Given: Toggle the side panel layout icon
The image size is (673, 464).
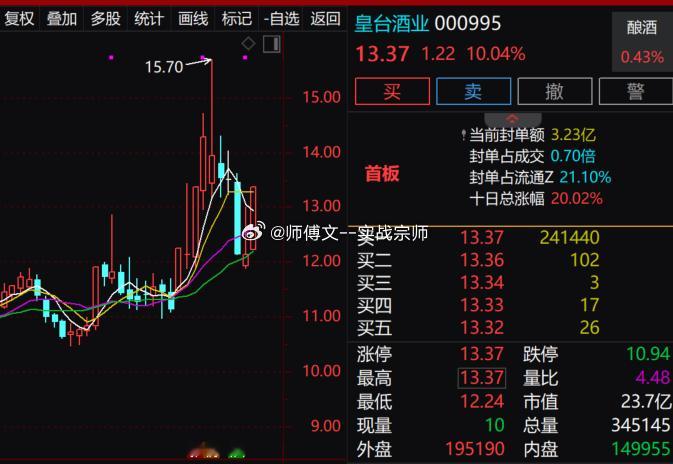Looking at the screenshot, I should (271, 44).
